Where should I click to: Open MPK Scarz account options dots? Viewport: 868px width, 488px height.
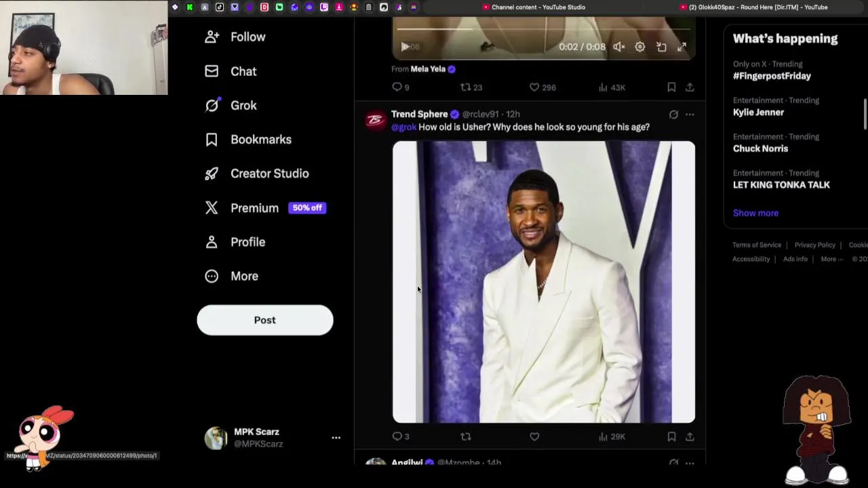pos(336,438)
